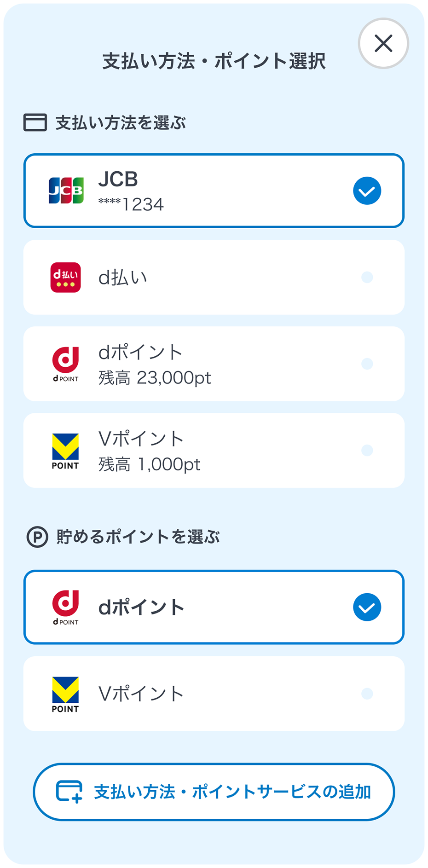This screenshot has height=868, width=428.
Task: Select Vポイント 残高 1,000pt radio button
Action: [367, 451]
